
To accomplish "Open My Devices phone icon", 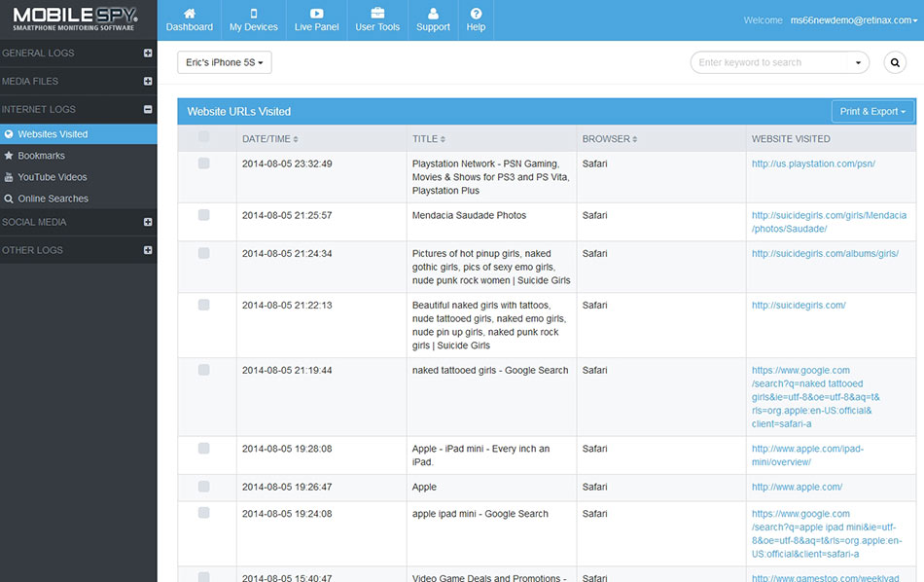I will [253, 15].
